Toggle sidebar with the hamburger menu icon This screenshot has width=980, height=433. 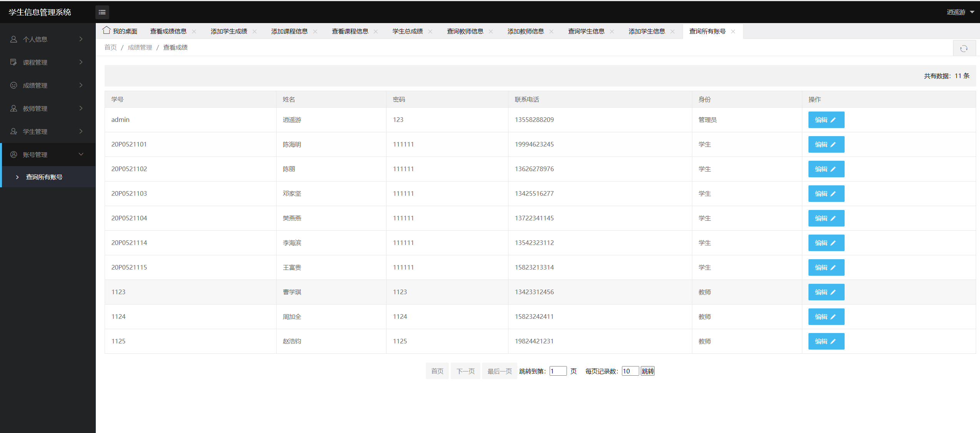pyautogui.click(x=102, y=12)
